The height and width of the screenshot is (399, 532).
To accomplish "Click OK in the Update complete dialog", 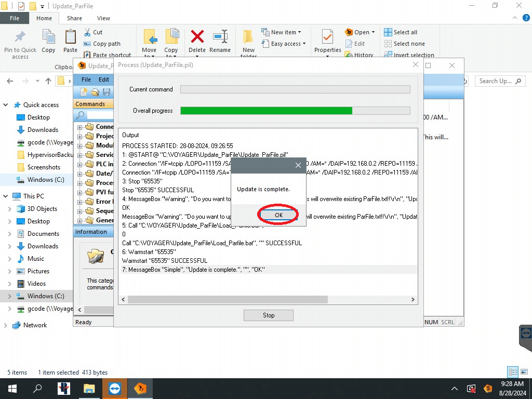I will 278,215.
